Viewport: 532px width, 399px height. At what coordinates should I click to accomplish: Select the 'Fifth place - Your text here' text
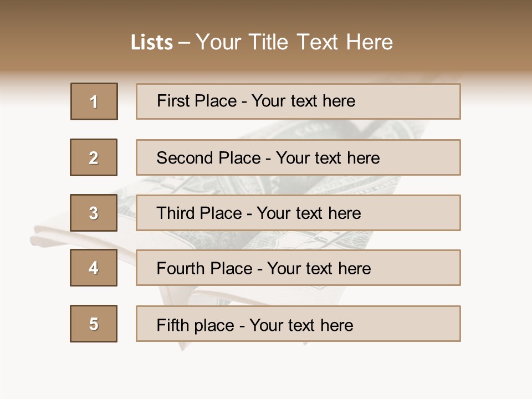click(255, 325)
